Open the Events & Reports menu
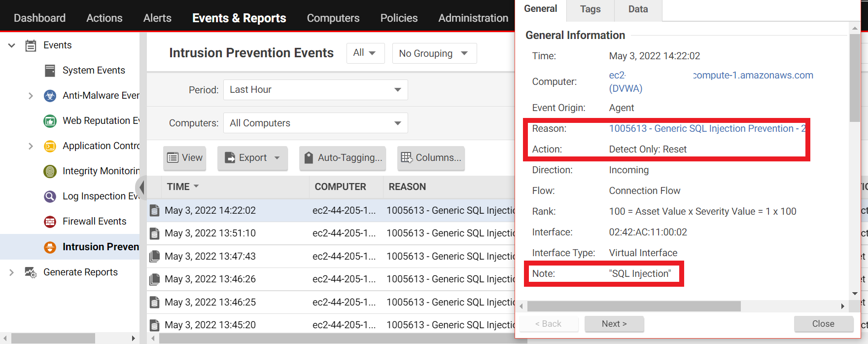Viewport: 868px width, 344px height. coord(239,18)
